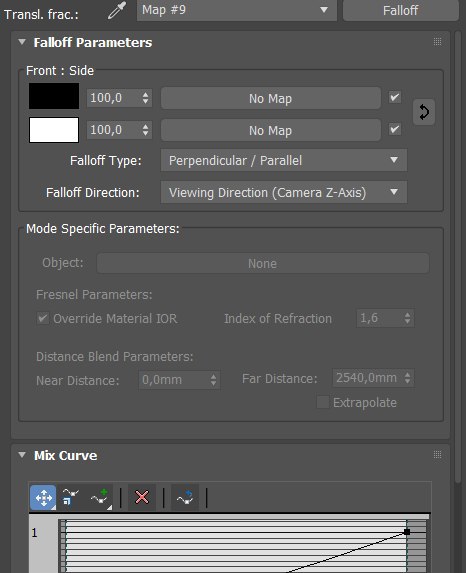The width and height of the screenshot is (466, 573).
Task: Collapse the Mix Curve rollout
Action: pos(22,455)
